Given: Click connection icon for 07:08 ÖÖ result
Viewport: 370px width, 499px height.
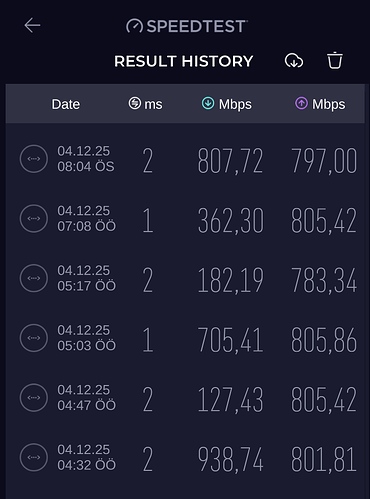Looking at the screenshot, I should click(x=34, y=219).
